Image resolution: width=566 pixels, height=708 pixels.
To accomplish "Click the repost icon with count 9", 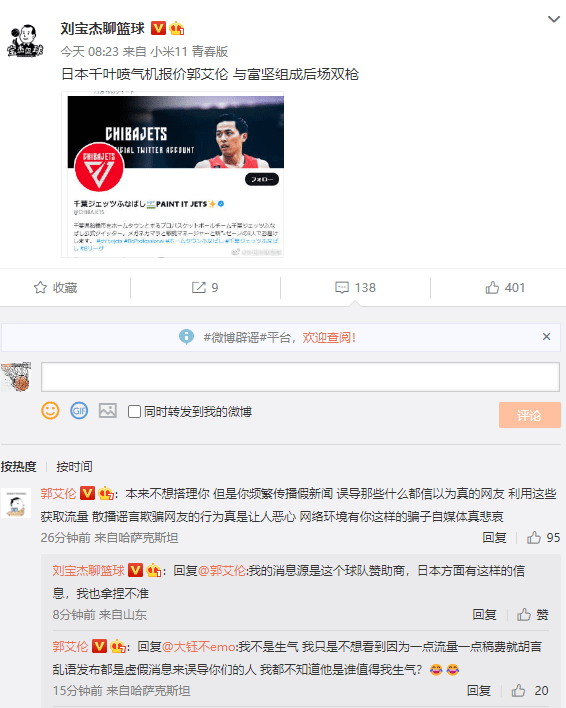I will [199, 288].
